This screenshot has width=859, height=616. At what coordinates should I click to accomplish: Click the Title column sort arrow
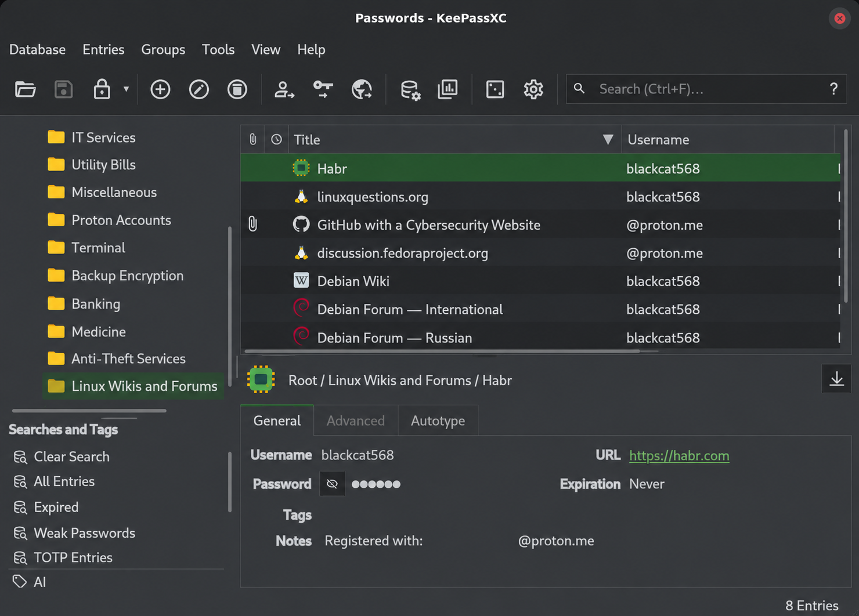tap(608, 139)
